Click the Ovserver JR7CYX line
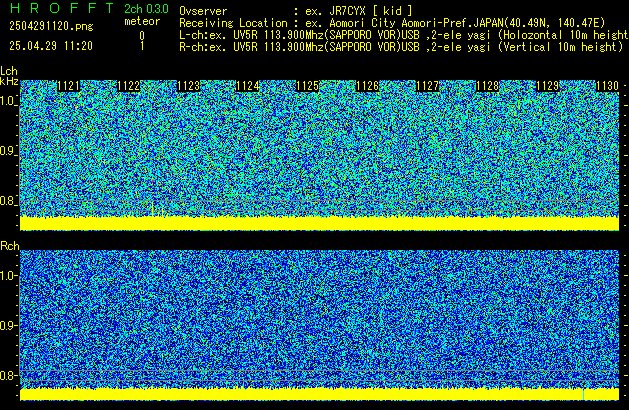This screenshot has width=629, height=410. (296, 11)
